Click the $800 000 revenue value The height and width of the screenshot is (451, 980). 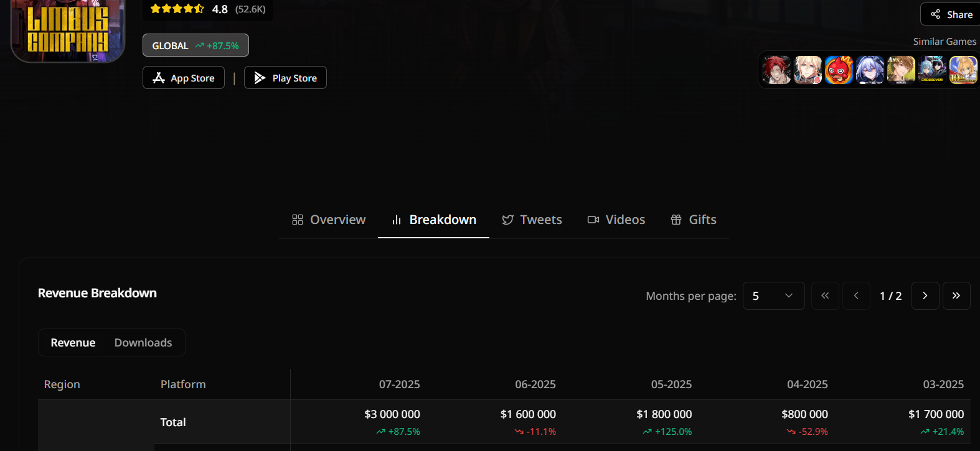coord(804,414)
